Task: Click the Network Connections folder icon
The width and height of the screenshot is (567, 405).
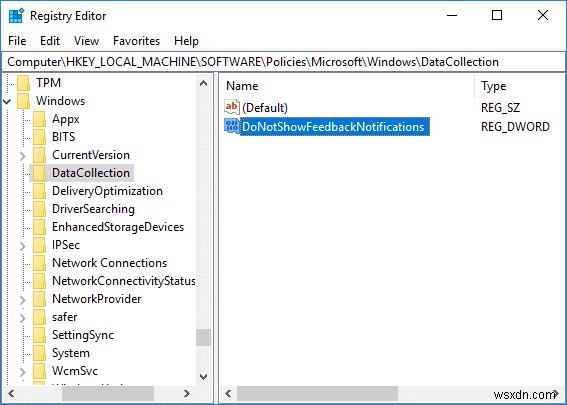Action: click(x=39, y=263)
